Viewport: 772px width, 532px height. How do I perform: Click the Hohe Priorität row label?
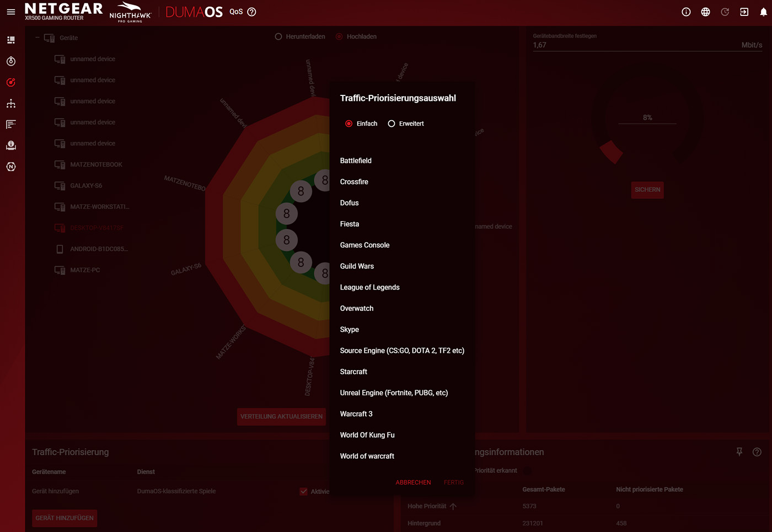[427, 506]
